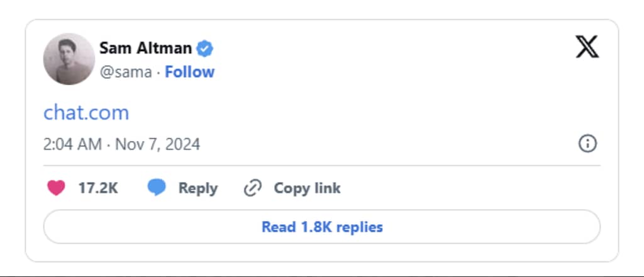Click the chain link icon
Viewport: 644px width, 277px height.
[x=253, y=188]
